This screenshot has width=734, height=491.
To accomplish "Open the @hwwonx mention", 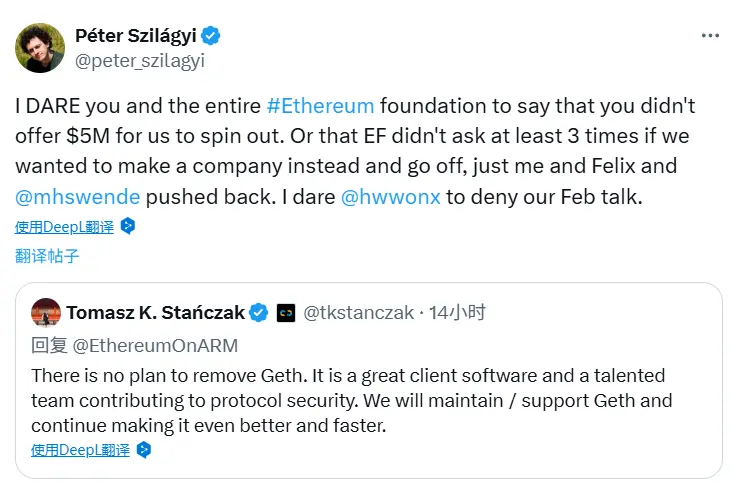I will click(x=391, y=197).
